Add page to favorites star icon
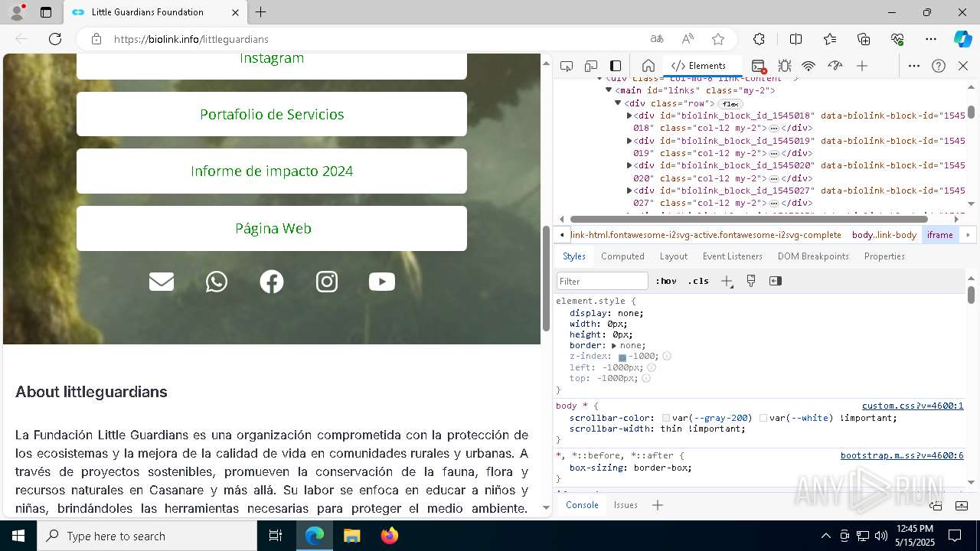Image resolution: width=980 pixels, height=551 pixels. pos(718,39)
